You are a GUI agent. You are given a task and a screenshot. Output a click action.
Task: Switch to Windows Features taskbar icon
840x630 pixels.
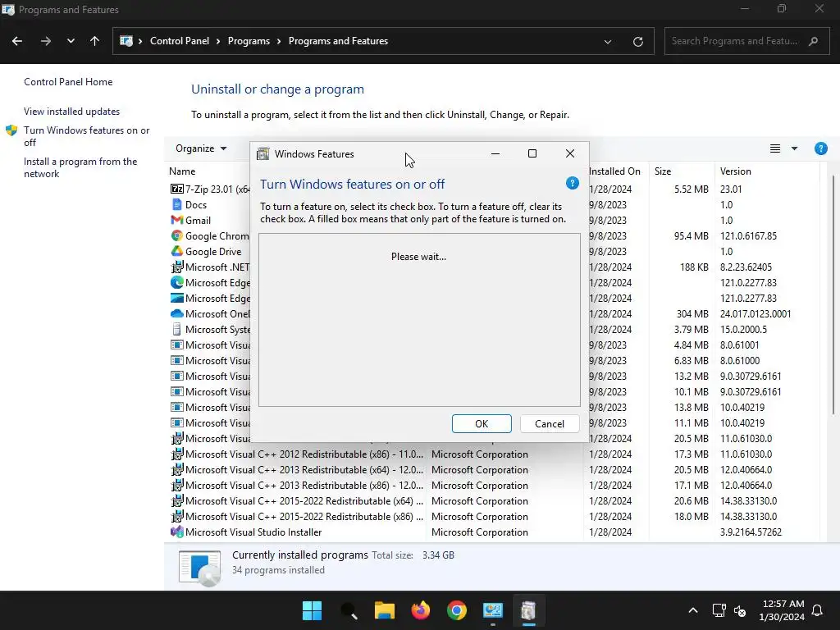click(528, 610)
